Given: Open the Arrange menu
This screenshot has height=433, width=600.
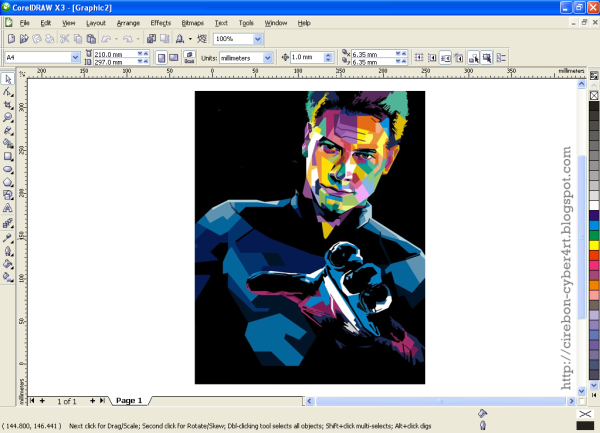Looking at the screenshot, I should point(128,23).
